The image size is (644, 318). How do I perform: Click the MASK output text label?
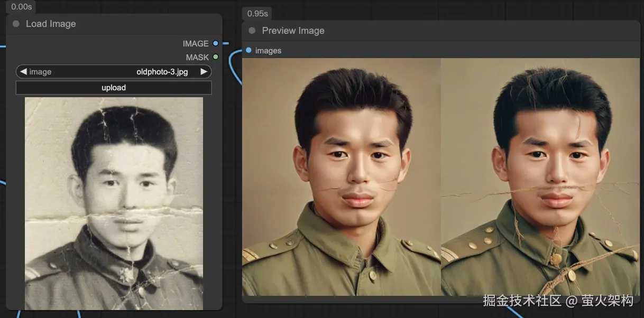pos(197,57)
